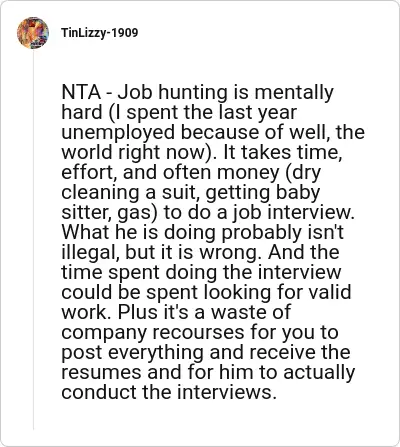Click the line 'sitter, gas) to do a job interview.'
The image size is (400, 447).
[x=208, y=213]
